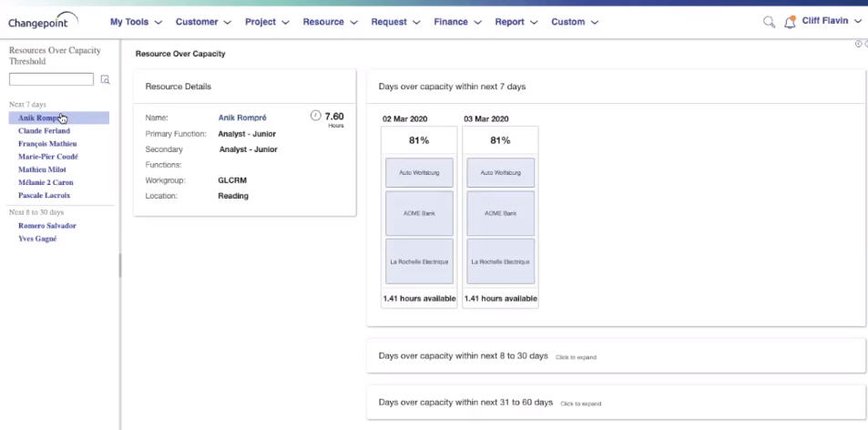Viewport: 868px width, 430px height.
Task: Open the Request menu
Action: pos(396,22)
